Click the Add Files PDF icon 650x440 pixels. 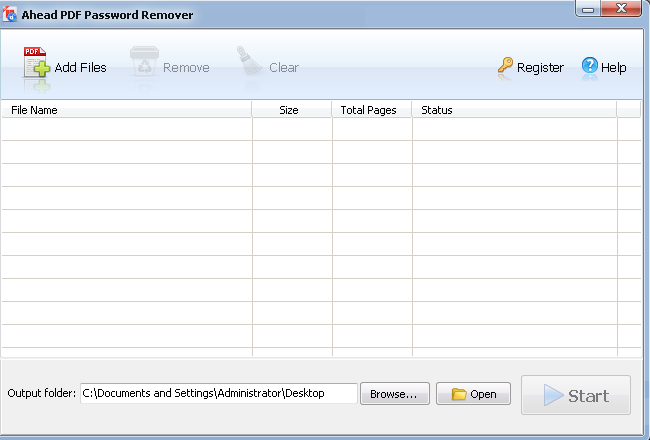pyautogui.click(x=36, y=62)
